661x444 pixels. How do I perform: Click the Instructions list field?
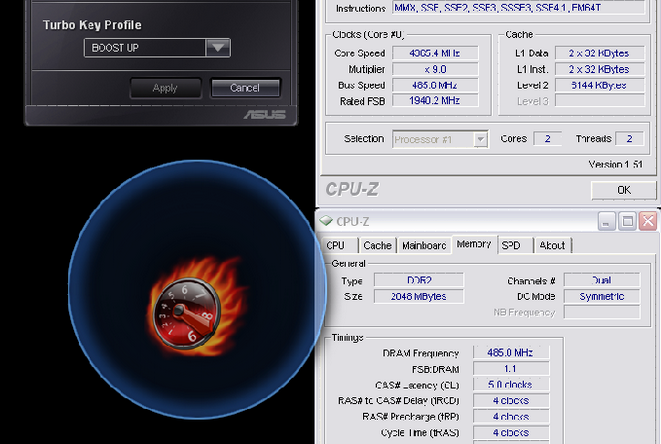[518, 8]
